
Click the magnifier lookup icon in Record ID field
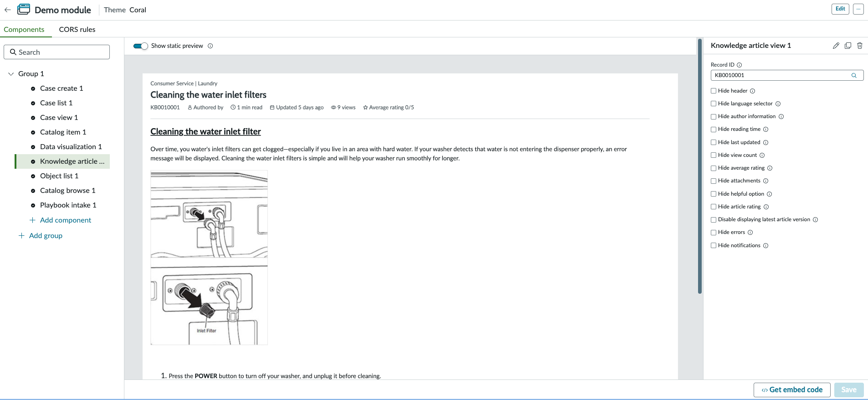[x=854, y=75]
